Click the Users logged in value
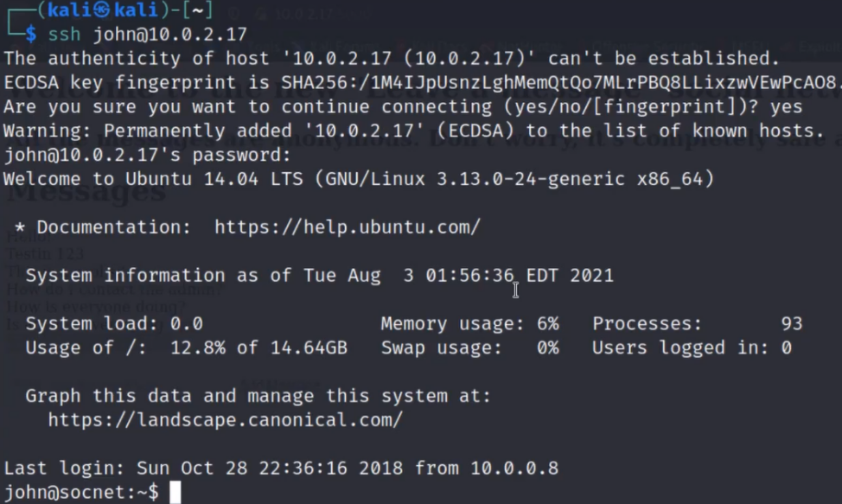Image resolution: width=842 pixels, height=504 pixels. pyautogui.click(x=786, y=348)
